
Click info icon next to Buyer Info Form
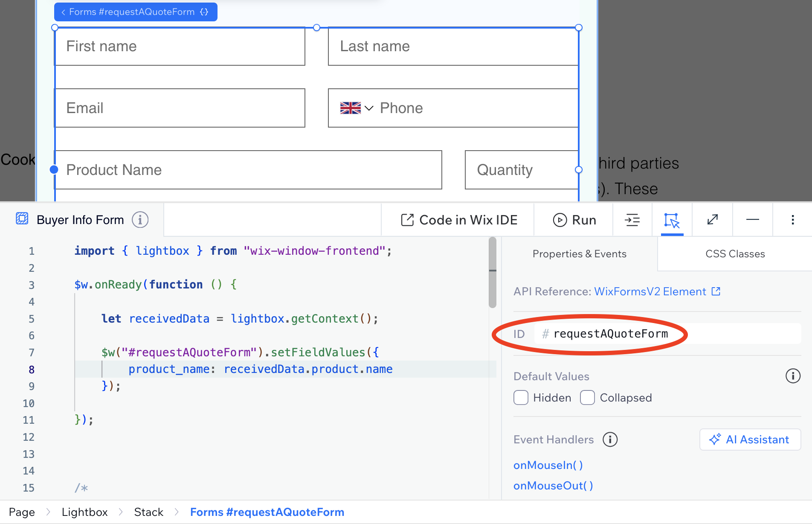point(140,220)
